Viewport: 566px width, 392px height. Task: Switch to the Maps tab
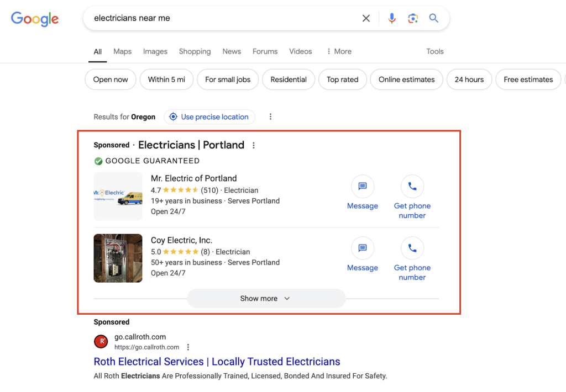click(122, 51)
